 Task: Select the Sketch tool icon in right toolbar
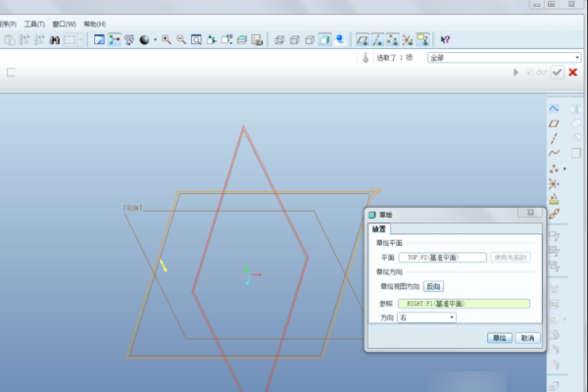(x=554, y=109)
